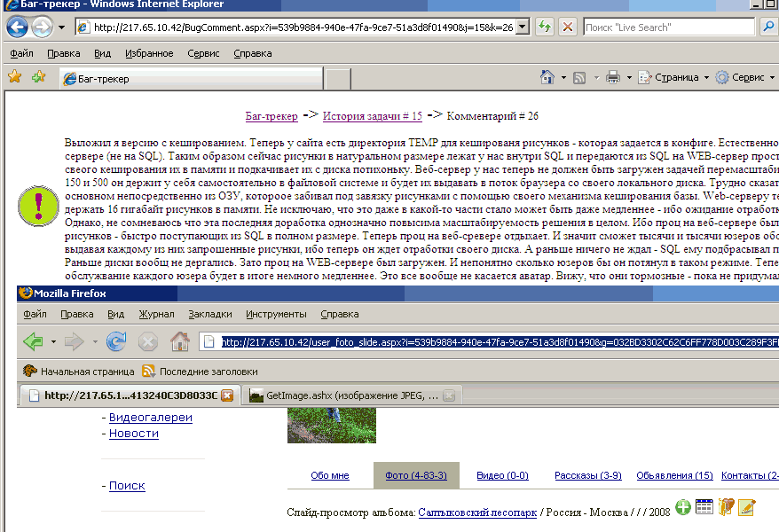The width and height of the screenshot is (779, 532).
Task: Open the IE Правка menu
Action: (64, 53)
